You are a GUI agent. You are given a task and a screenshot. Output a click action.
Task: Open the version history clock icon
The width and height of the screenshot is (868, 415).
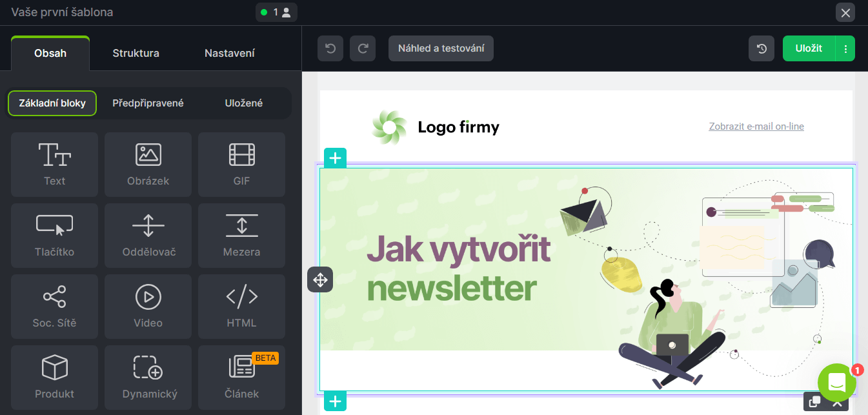pyautogui.click(x=762, y=48)
